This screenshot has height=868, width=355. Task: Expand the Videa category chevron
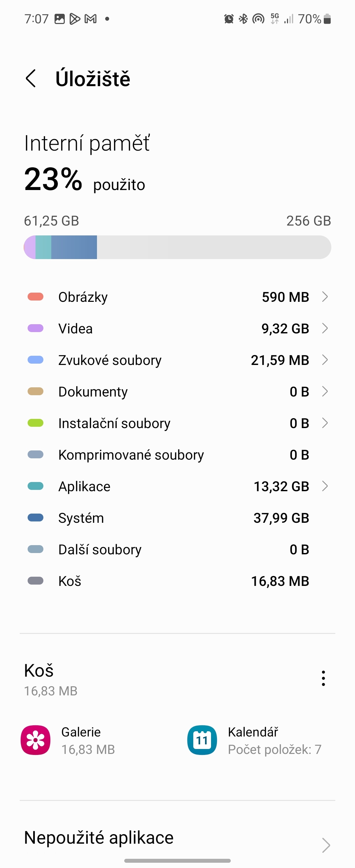pyautogui.click(x=325, y=328)
